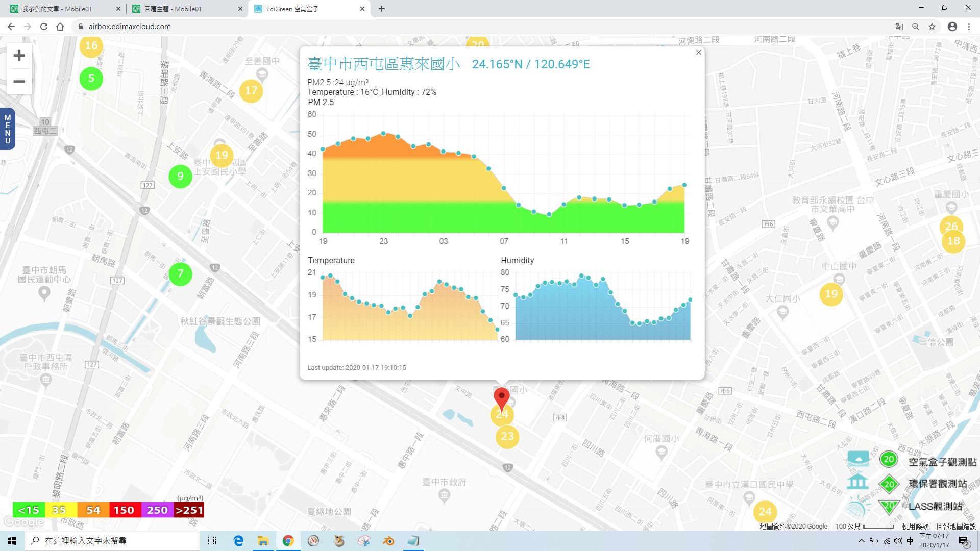Click the orange 54 legend swatch
Viewport: 980px width, 551px height.
coord(93,510)
